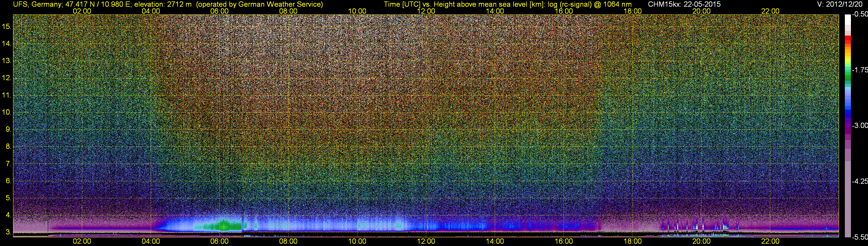The image size is (868, 246).
Task: Click the height axis label "8."
Action: [9, 147]
